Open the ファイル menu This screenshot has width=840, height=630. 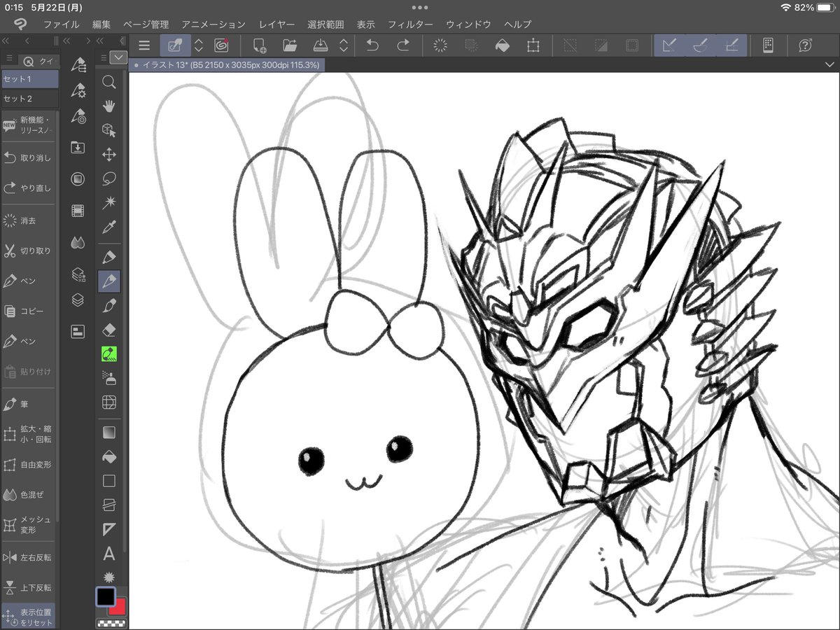(62, 24)
